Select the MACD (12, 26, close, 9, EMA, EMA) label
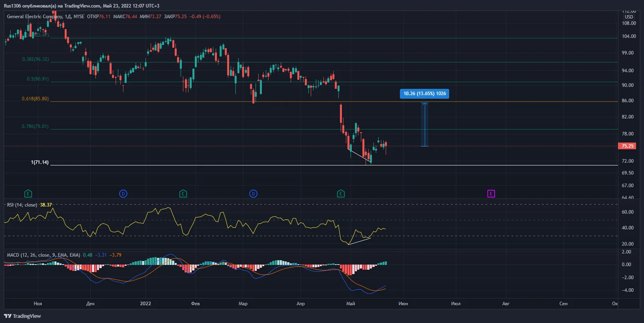The width and height of the screenshot is (644, 323). pyautogui.click(x=43, y=255)
